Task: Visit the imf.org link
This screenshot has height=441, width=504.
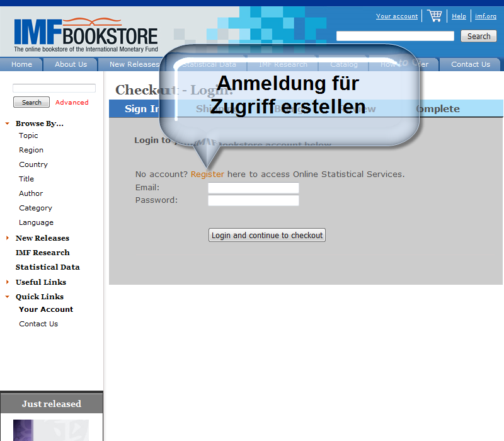Action: [486, 16]
